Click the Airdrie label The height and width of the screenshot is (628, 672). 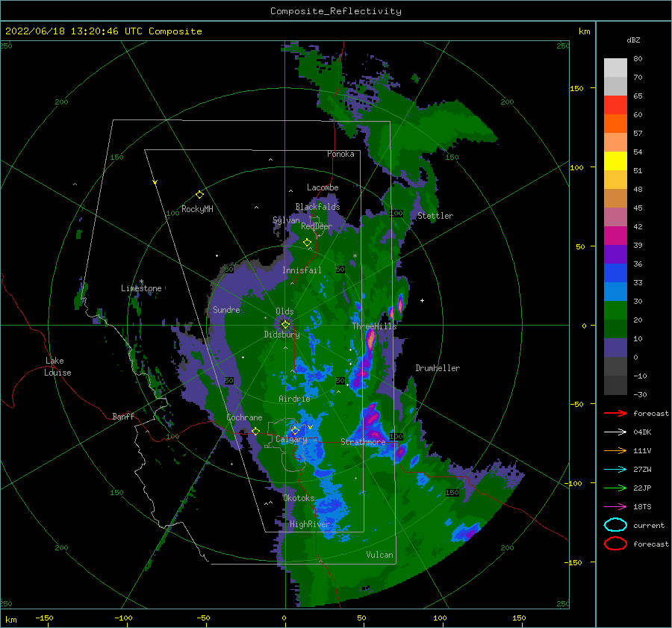[294, 399]
